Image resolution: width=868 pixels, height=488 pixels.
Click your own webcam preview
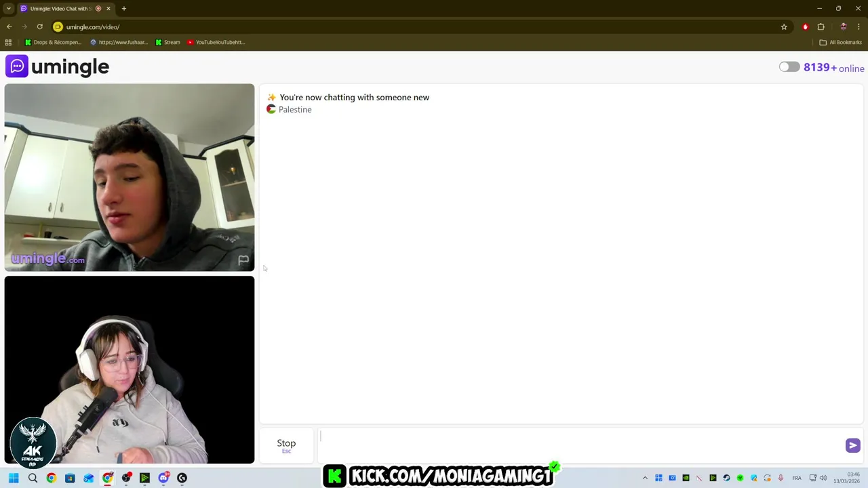(130, 369)
